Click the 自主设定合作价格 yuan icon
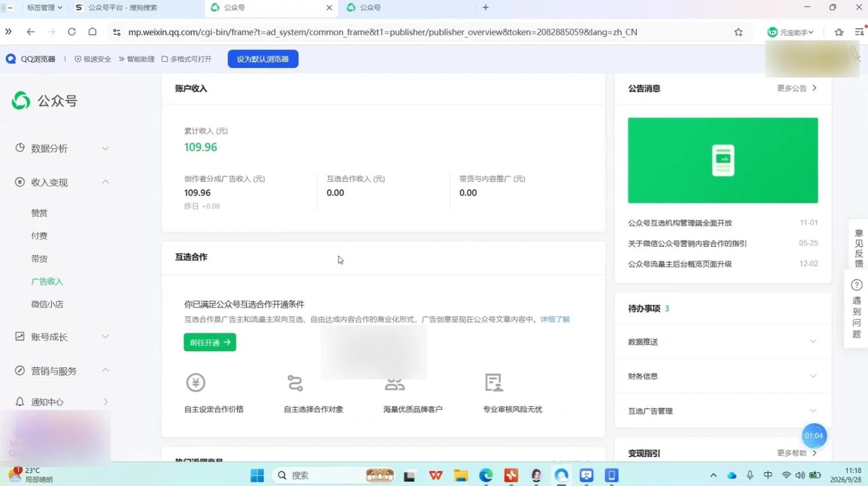Screen dimensions: 868x486 (196, 383)
